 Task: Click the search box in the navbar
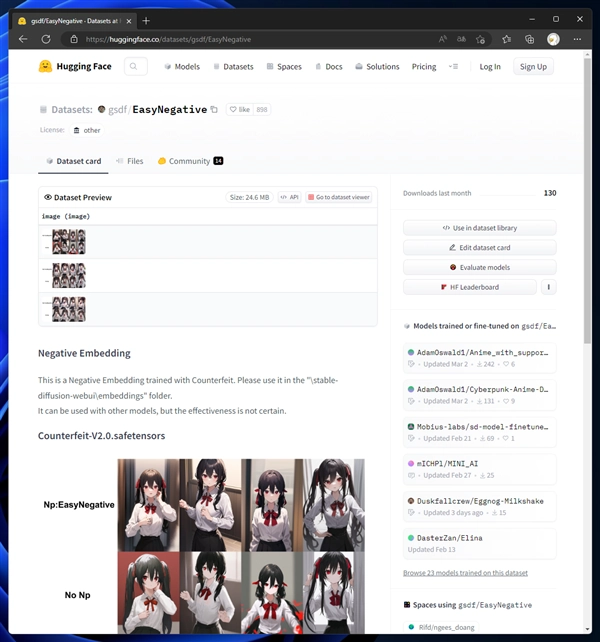pyautogui.click(x=136, y=66)
